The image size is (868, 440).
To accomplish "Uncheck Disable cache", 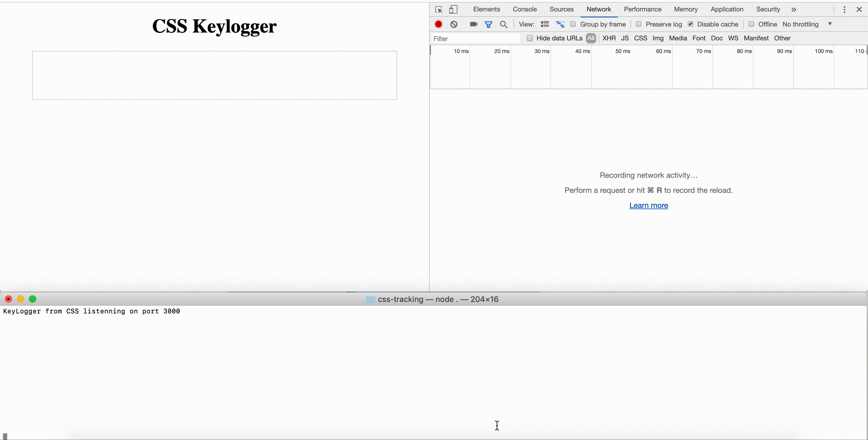I will tap(690, 24).
